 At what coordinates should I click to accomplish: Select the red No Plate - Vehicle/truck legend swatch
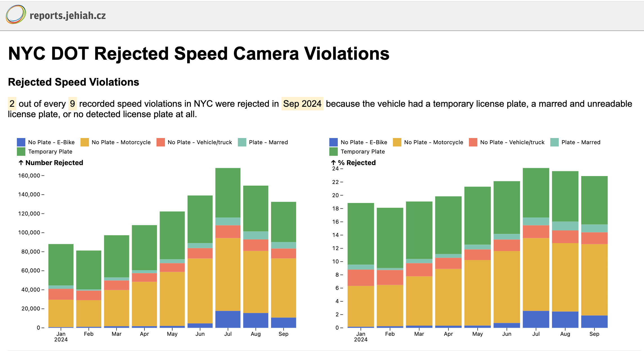pyautogui.click(x=160, y=142)
